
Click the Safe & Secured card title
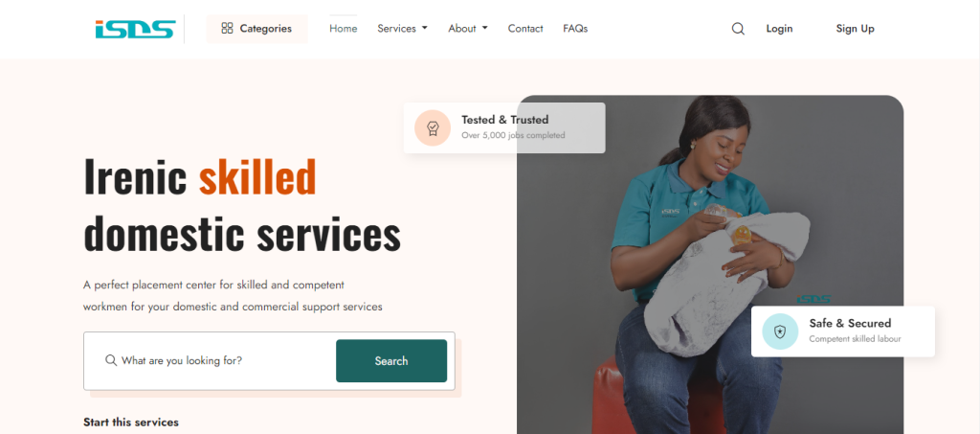tap(850, 323)
